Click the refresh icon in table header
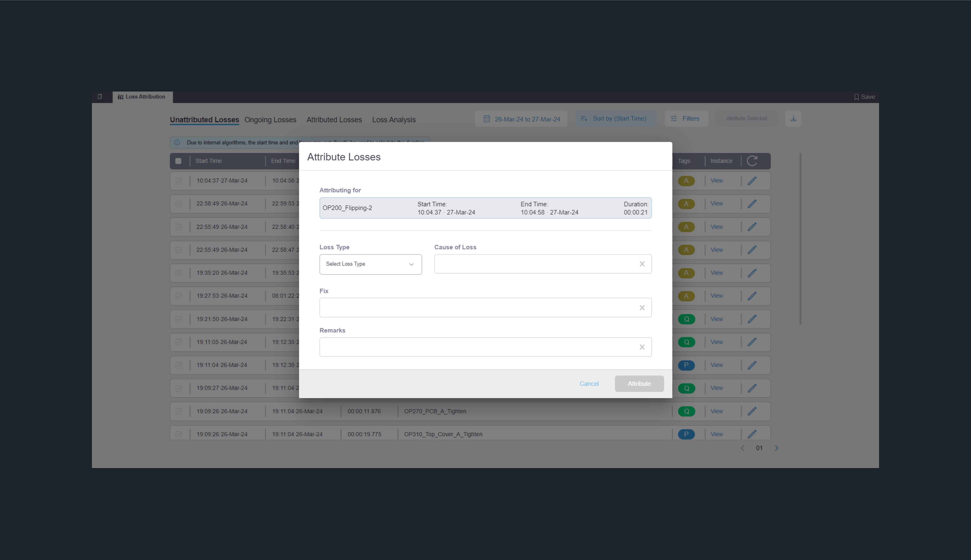The height and width of the screenshot is (560, 971). (x=752, y=161)
